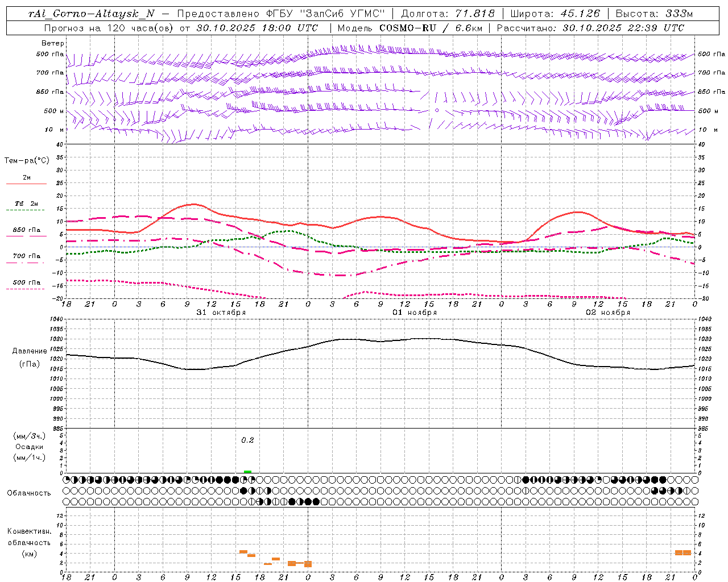Click the Прогноз на 120 часа(ов) header text
The height and width of the screenshot is (582, 728).
(109, 28)
